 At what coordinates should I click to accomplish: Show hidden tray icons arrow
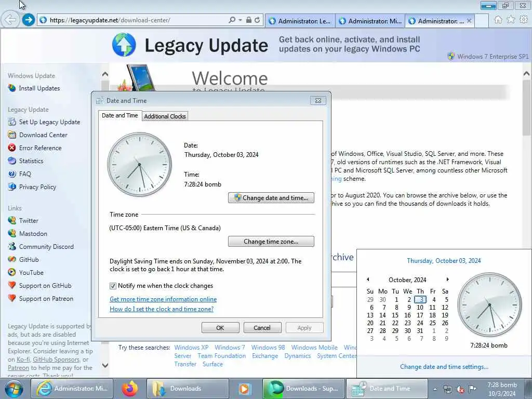coord(435,389)
